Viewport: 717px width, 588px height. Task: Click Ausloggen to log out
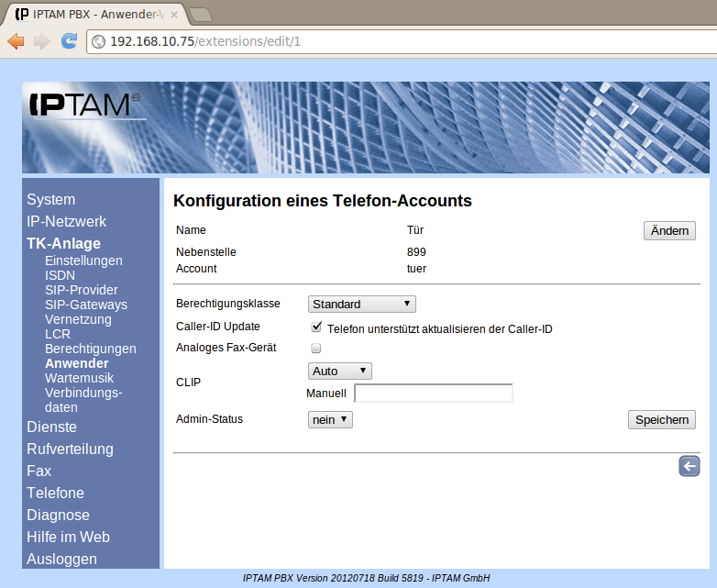[61, 559]
